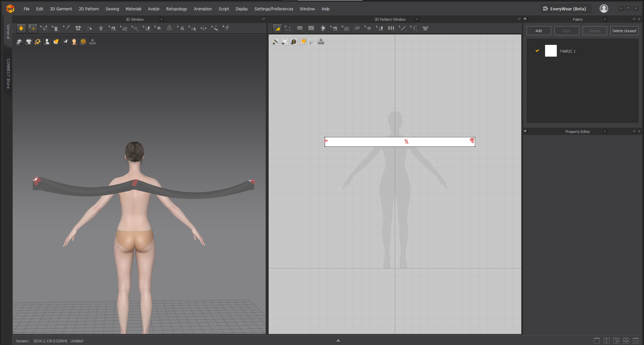
Task: Select the single-window layout icon in status bar
Action: [597, 341]
